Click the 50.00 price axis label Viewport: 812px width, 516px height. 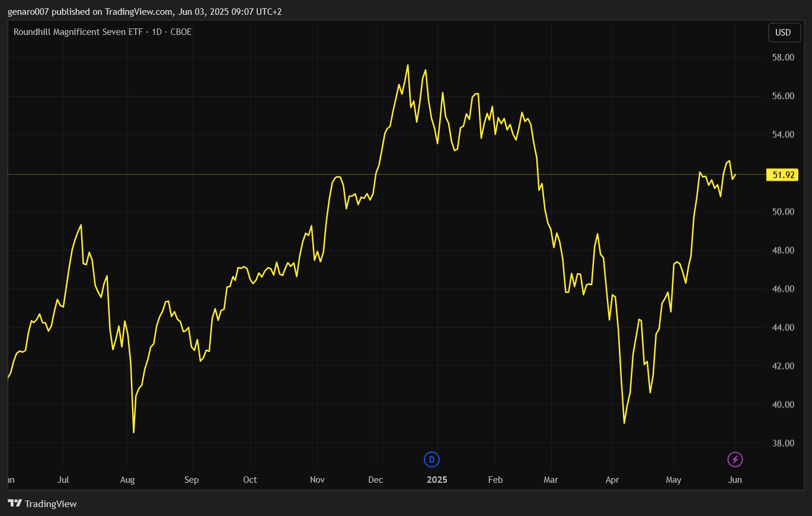coord(784,211)
